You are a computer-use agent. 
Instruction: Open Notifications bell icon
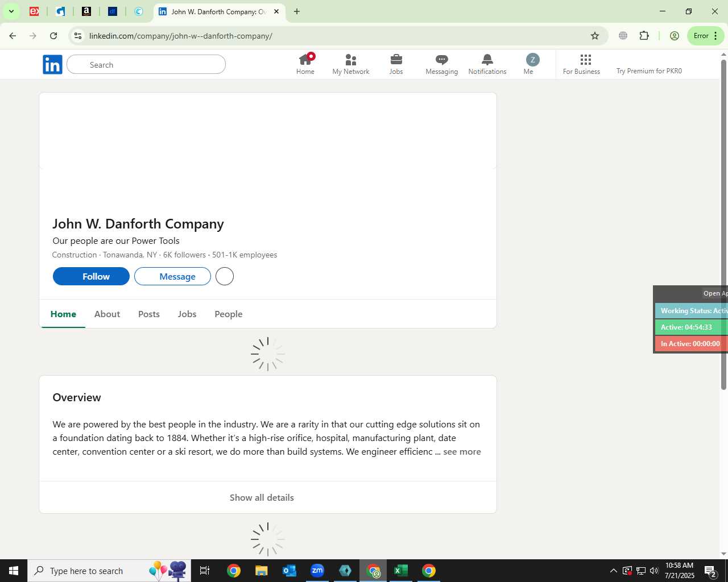[x=487, y=64]
